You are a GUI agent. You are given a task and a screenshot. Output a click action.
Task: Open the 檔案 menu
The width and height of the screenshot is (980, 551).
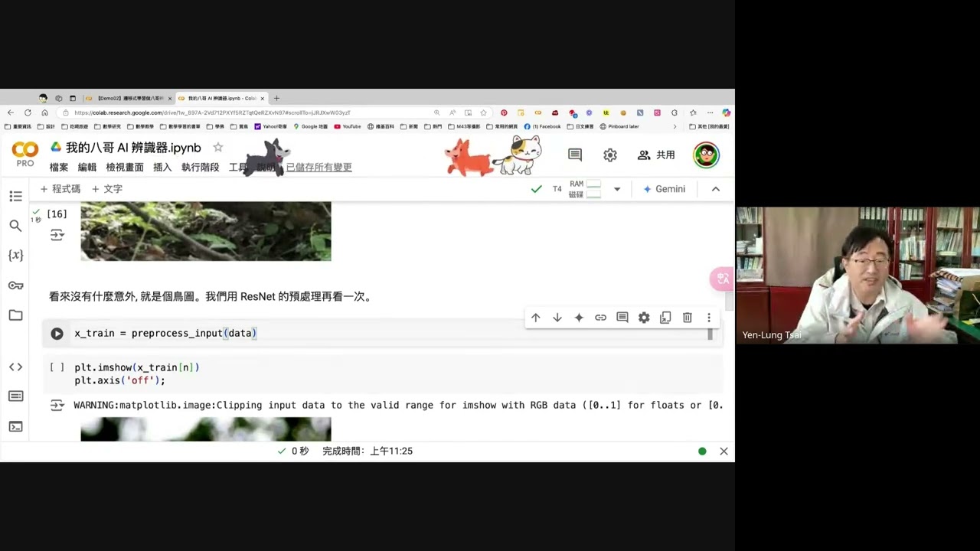click(59, 168)
